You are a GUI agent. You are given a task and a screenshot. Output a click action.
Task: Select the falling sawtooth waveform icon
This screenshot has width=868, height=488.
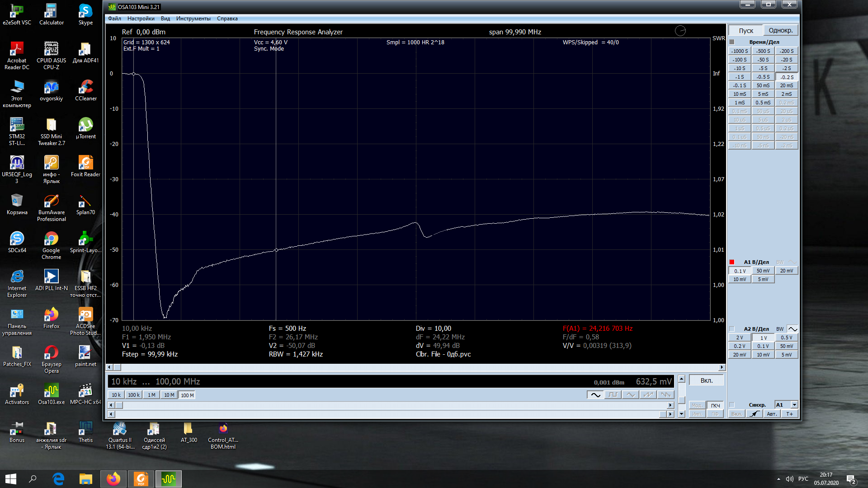click(666, 395)
